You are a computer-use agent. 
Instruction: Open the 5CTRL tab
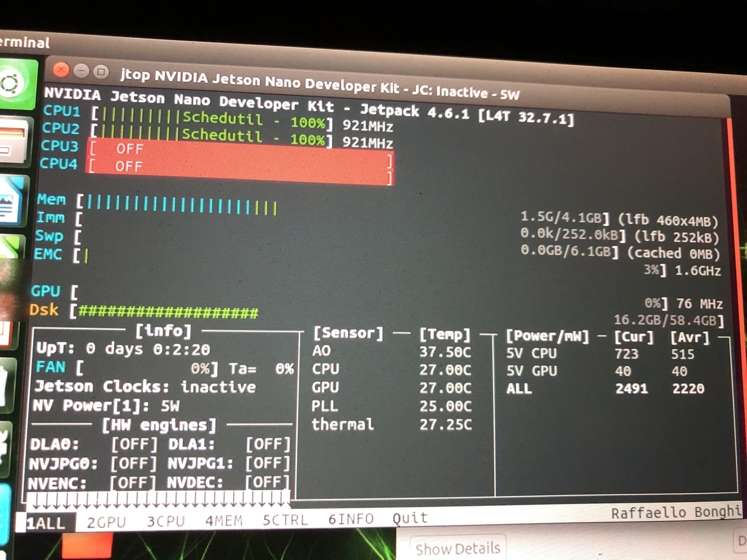click(x=284, y=520)
